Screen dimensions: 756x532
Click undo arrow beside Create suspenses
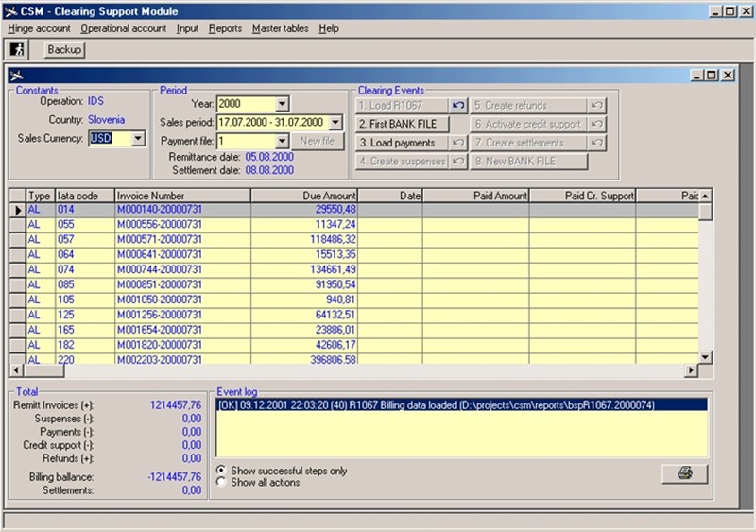[458, 162]
